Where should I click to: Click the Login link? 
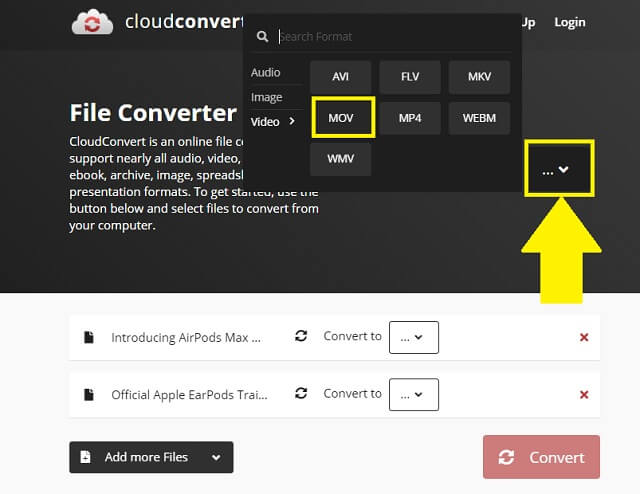tap(569, 22)
